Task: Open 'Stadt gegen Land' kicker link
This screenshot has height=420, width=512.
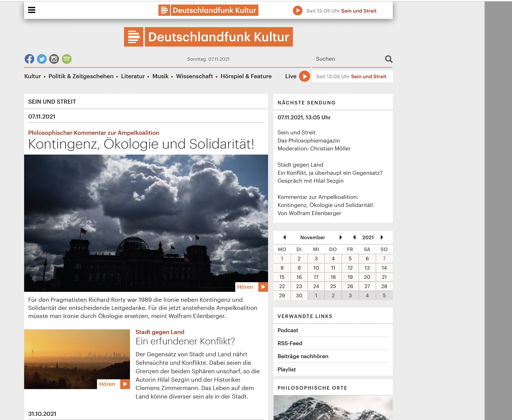Action: (160, 332)
